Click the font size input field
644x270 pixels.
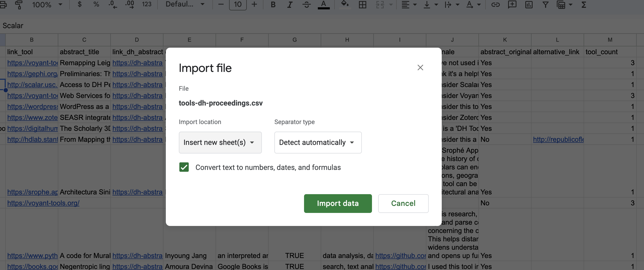coord(238,5)
